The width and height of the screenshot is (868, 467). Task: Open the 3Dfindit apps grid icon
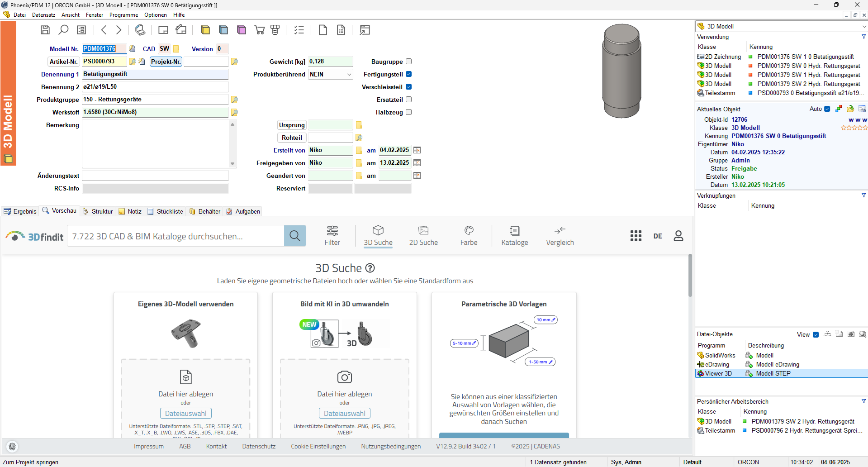[x=636, y=236]
